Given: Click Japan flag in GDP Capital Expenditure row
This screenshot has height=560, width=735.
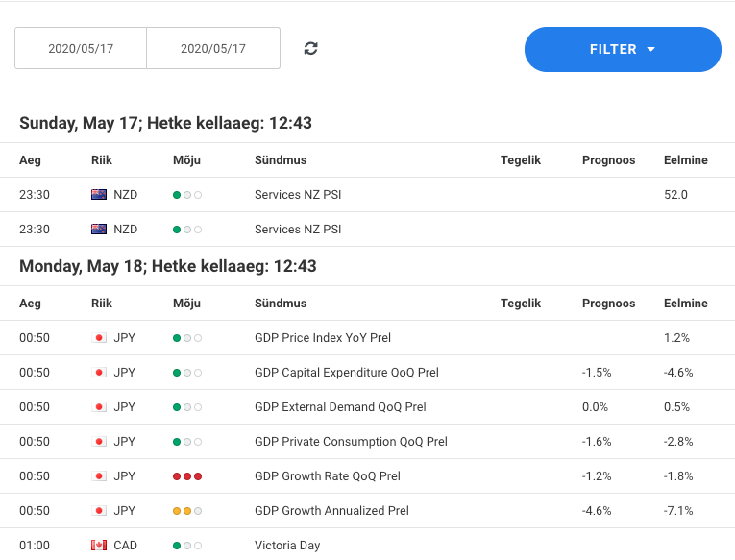Looking at the screenshot, I should [98, 373].
